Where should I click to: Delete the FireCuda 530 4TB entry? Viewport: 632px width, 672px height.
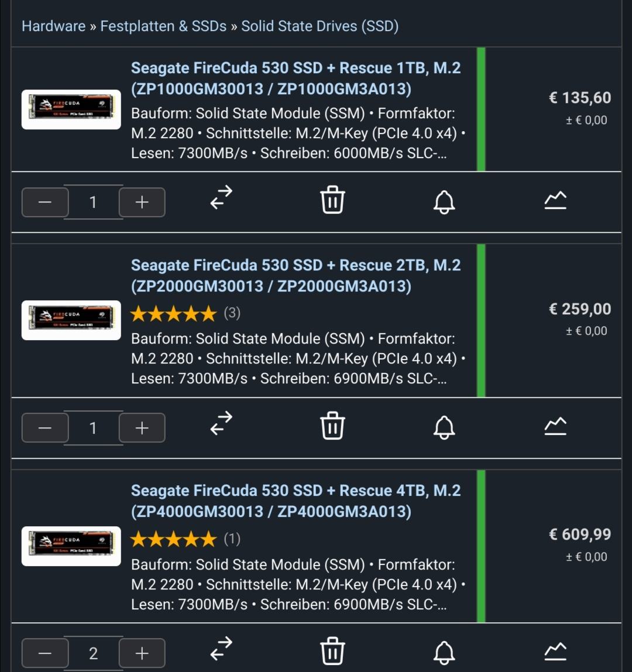[332, 651]
